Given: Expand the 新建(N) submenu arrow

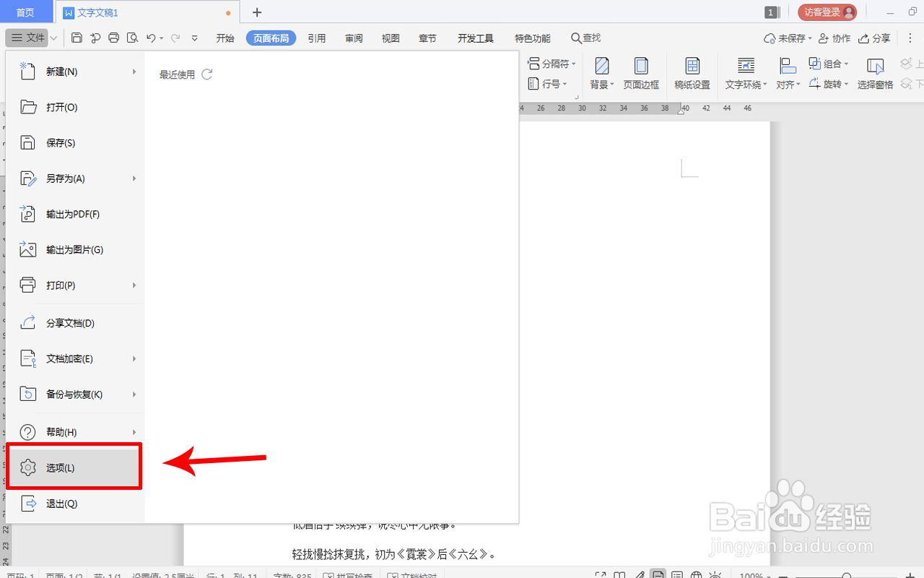Looking at the screenshot, I should click(x=134, y=72).
